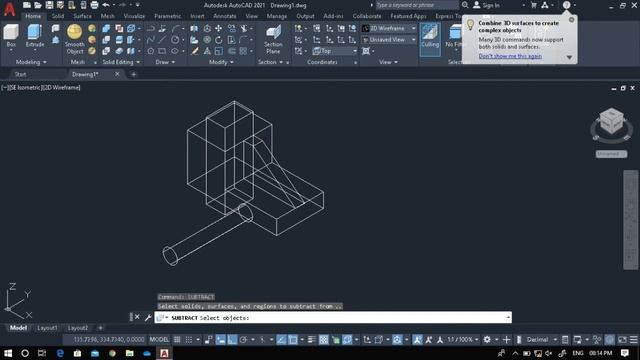Open the customize command line wrench icon

148,317
